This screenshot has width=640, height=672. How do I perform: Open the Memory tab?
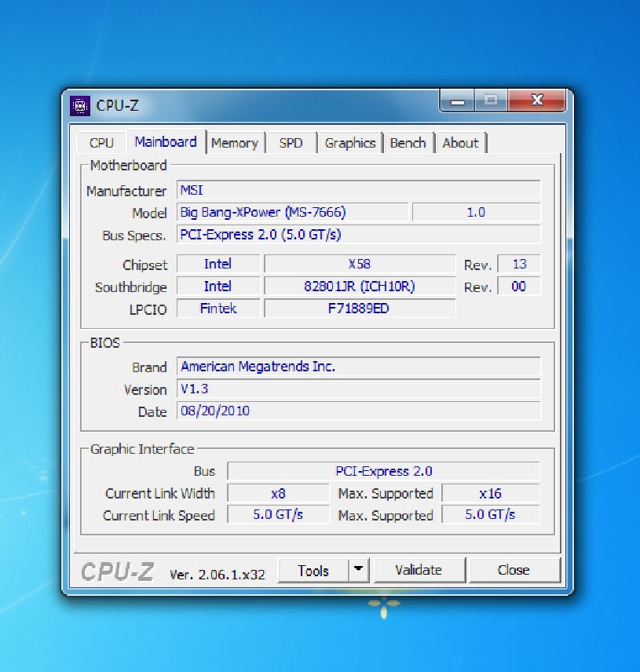(x=235, y=143)
